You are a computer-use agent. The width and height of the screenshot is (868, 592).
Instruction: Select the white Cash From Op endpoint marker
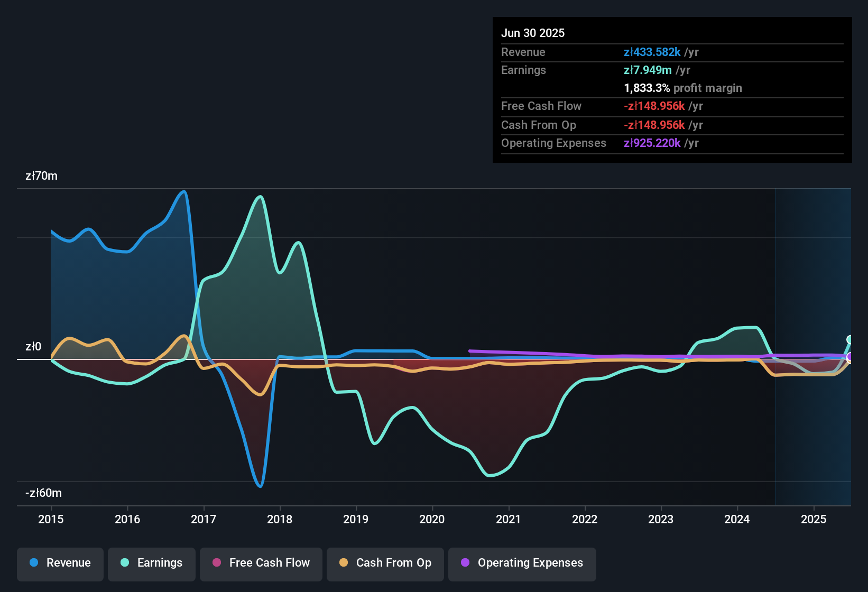[x=848, y=362]
